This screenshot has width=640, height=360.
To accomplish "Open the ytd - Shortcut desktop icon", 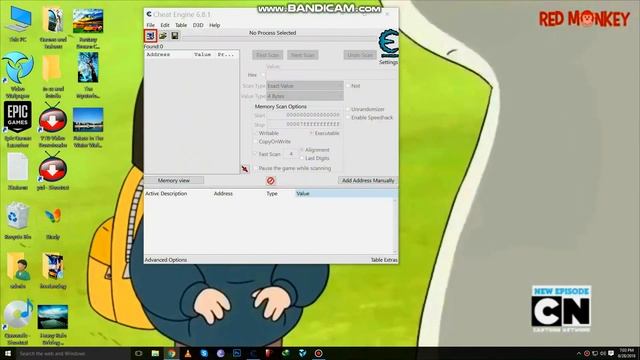I will 53,171.
